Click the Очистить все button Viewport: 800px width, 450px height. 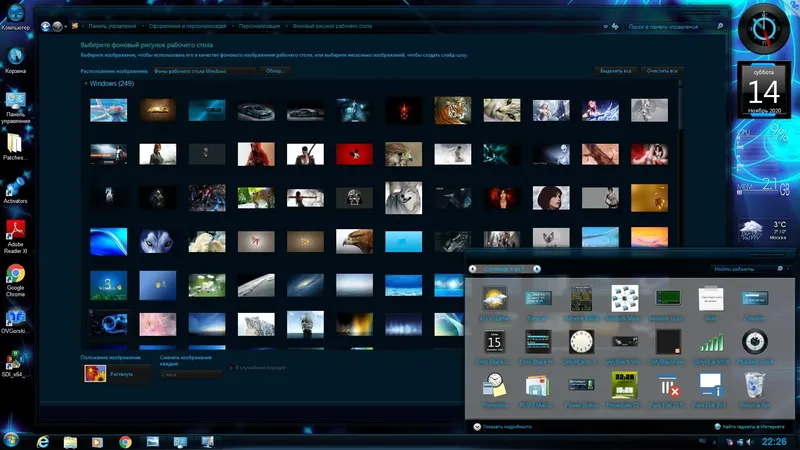[662, 71]
